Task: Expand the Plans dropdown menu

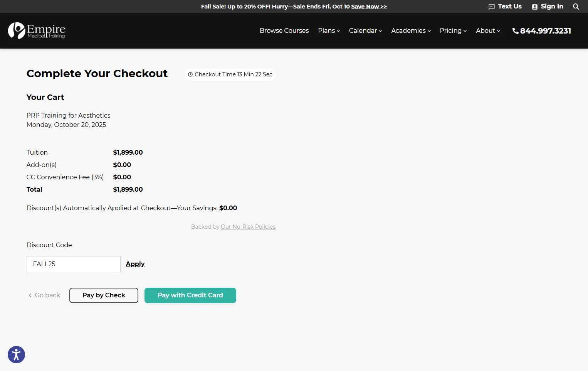Action: click(x=329, y=30)
